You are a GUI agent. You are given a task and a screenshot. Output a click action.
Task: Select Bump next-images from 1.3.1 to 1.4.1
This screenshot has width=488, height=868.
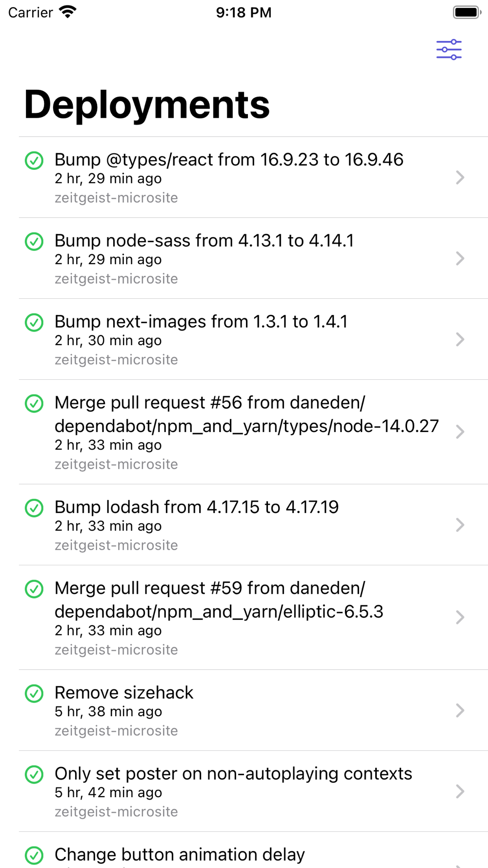(253, 339)
